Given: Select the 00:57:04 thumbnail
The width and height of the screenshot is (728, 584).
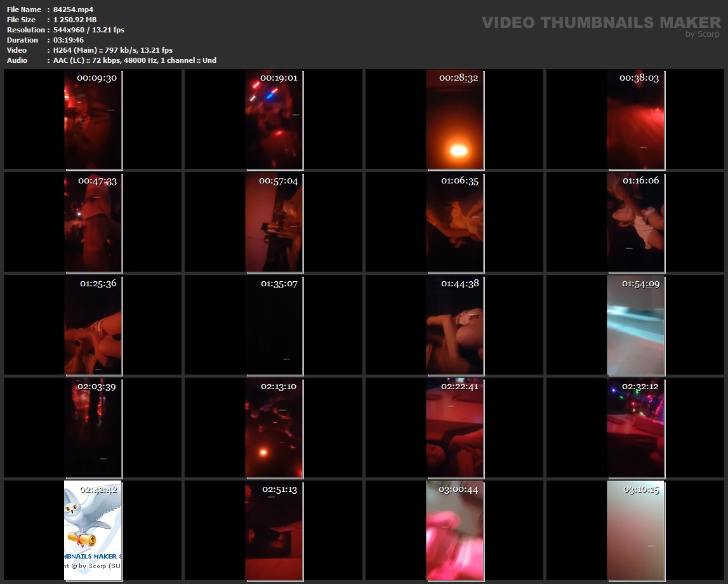Looking at the screenshot, I should point(274,222).
